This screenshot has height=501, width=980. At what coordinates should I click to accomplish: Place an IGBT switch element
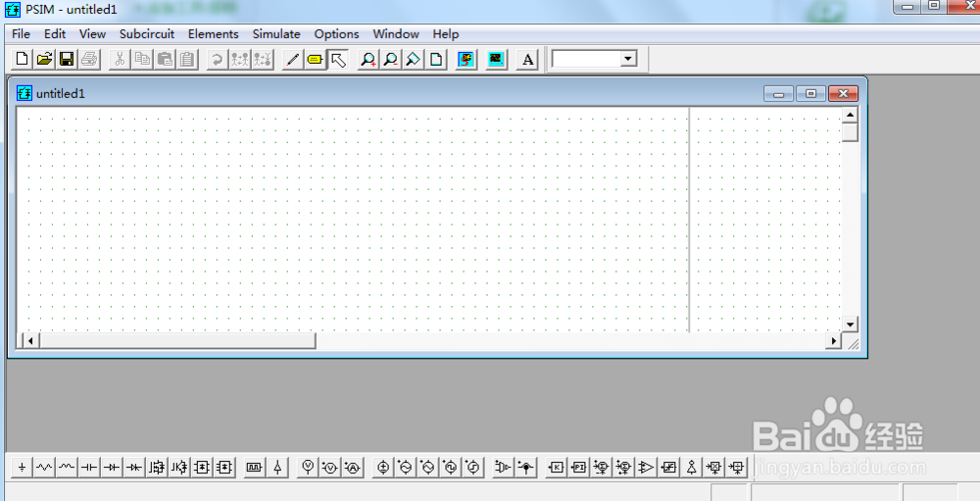pos(179,468)
